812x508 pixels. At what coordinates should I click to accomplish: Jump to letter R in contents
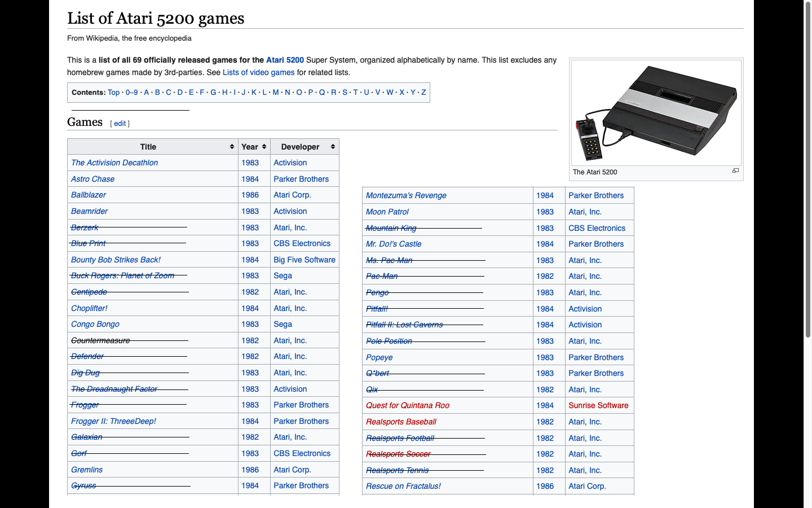[x=333, y=93]
